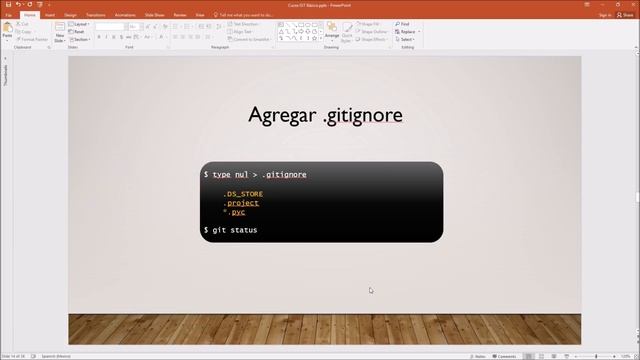Viewport: 640px width, 360px height.
Task: Toggle the Notes pane in status bar
Action: click(x=478, y=356)
